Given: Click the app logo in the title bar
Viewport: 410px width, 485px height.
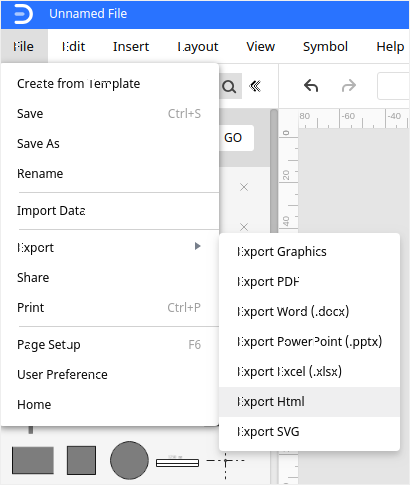Looking at the screenshot, I should coord(23,14).
